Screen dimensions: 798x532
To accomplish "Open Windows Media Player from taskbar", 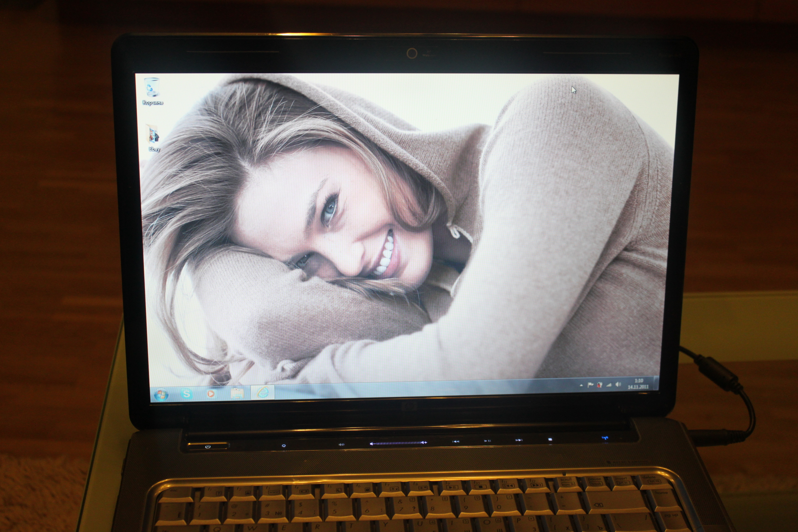I will pyautogui.click(x=211, y=394).
